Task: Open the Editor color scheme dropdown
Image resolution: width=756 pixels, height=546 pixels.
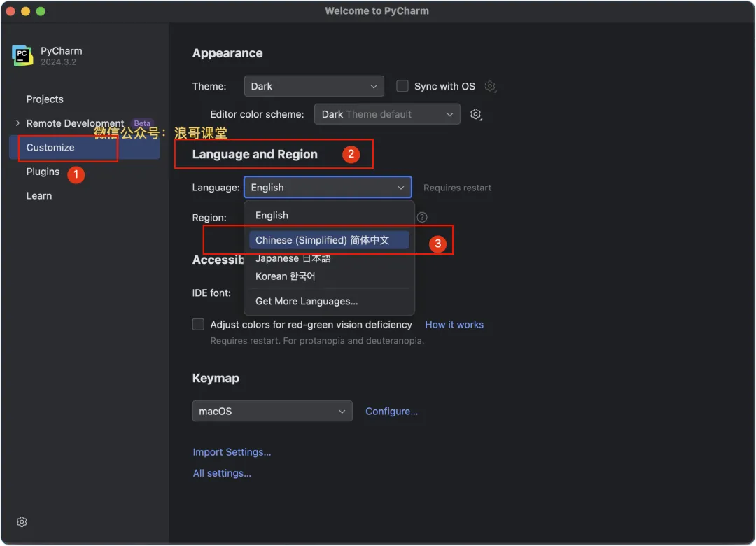Action: coord(387,114)
